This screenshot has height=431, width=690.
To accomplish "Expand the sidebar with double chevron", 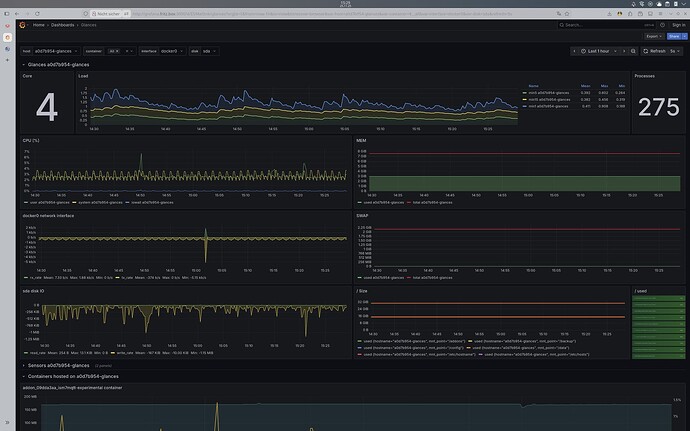I will tap(7, 423).
